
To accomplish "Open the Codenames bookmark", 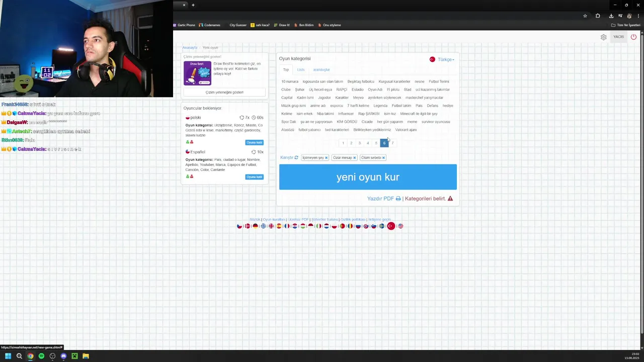I will pos(210,25).
